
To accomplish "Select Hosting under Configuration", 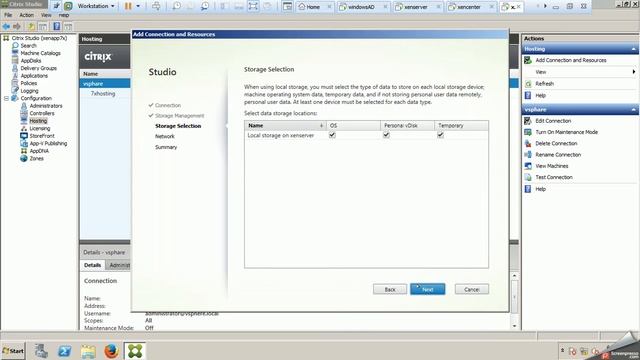I will click(x=38, y=121).
